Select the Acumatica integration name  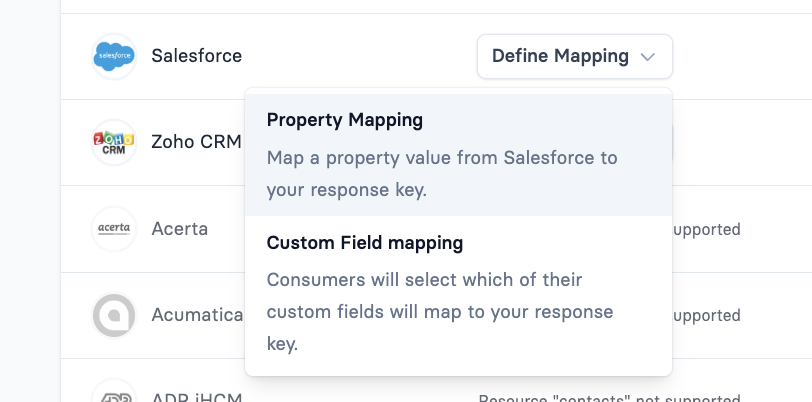[x=197, y=315]
